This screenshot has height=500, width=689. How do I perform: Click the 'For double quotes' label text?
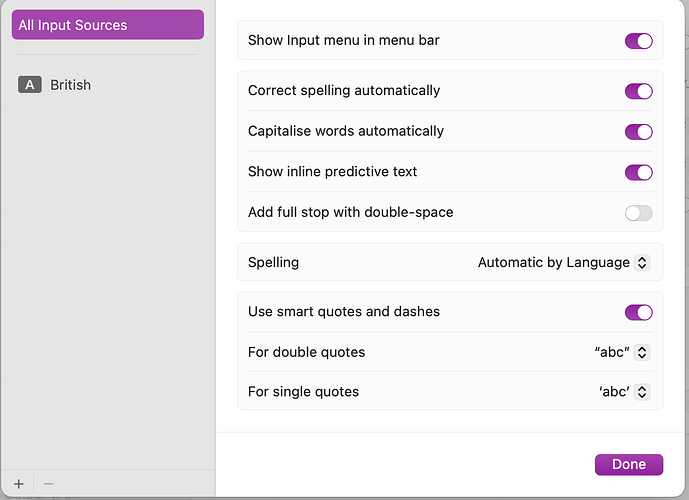[x=306, y=352]
